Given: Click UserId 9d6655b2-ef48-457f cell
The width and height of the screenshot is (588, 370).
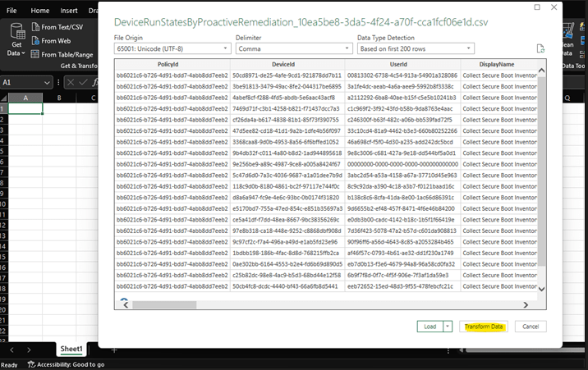Looking at the screenshot, I should point(402,208).
